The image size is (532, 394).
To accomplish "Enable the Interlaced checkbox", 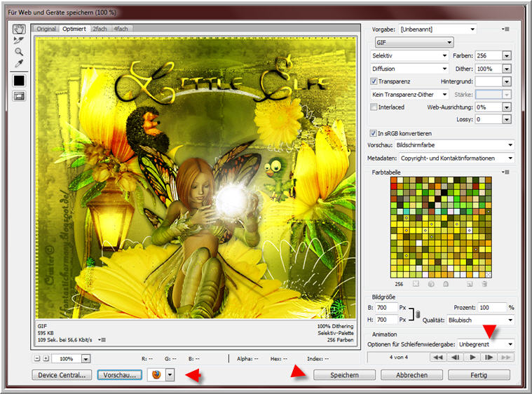I will click(x=374, y=107).
